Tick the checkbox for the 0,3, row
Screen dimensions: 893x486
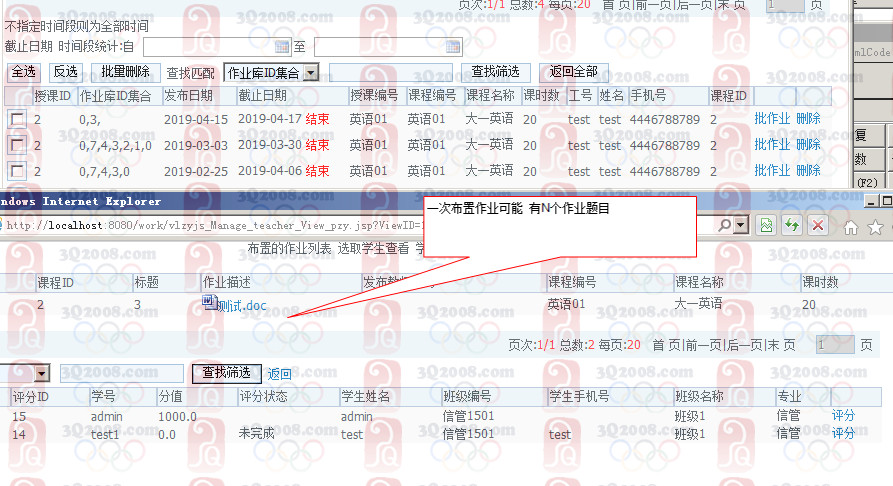coord(17,119)
